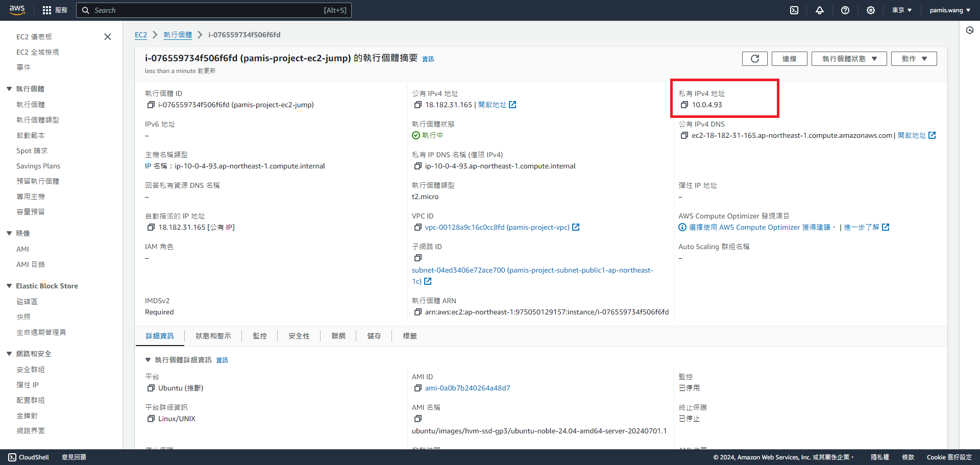Open the VPC external link icon
Screen dimensions: 980x465
[576, 227]
